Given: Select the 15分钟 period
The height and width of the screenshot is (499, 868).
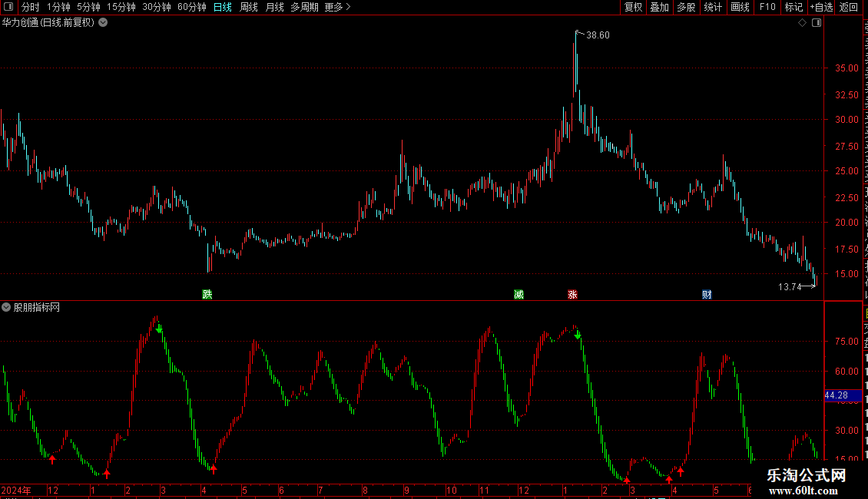Looking at the screenshot, I should tap(121, 7).
